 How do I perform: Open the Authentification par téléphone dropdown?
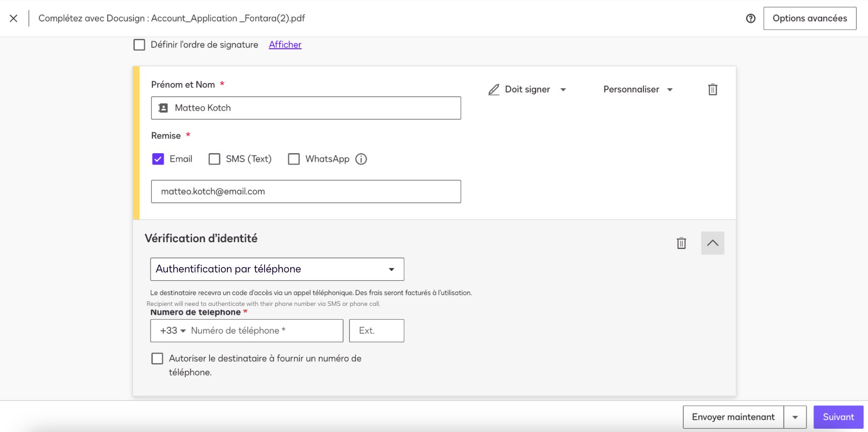coord(277,269)
